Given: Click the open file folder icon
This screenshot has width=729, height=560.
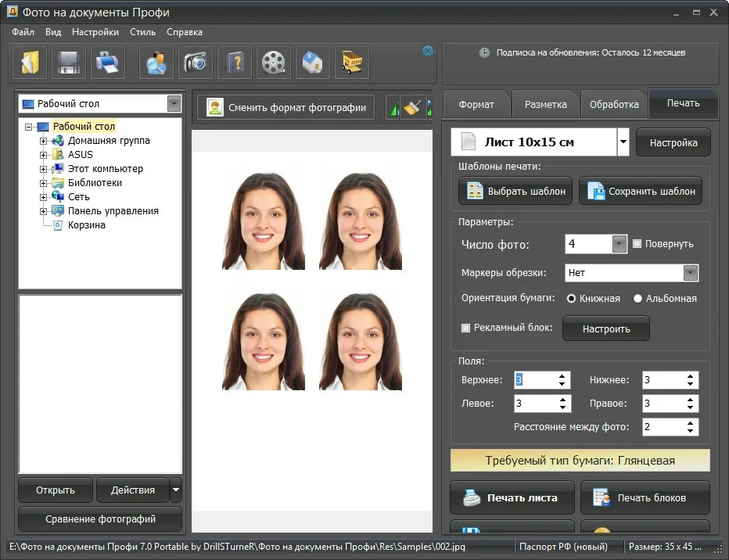Looking at the screenshot, I should pos(31,63).
